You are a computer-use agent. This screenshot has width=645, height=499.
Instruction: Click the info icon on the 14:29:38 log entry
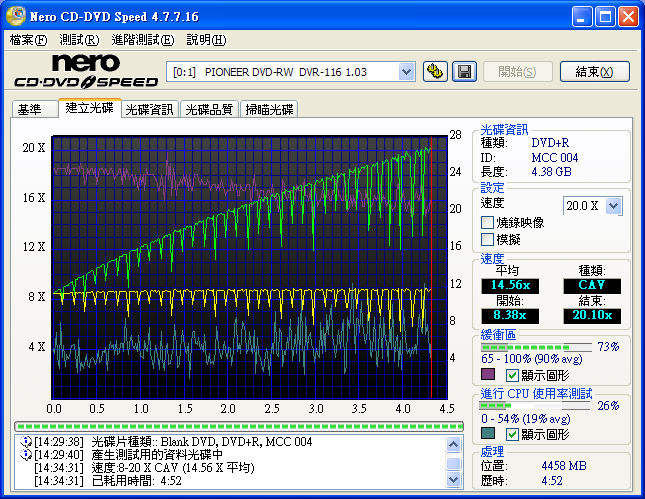tap(25, 442)
